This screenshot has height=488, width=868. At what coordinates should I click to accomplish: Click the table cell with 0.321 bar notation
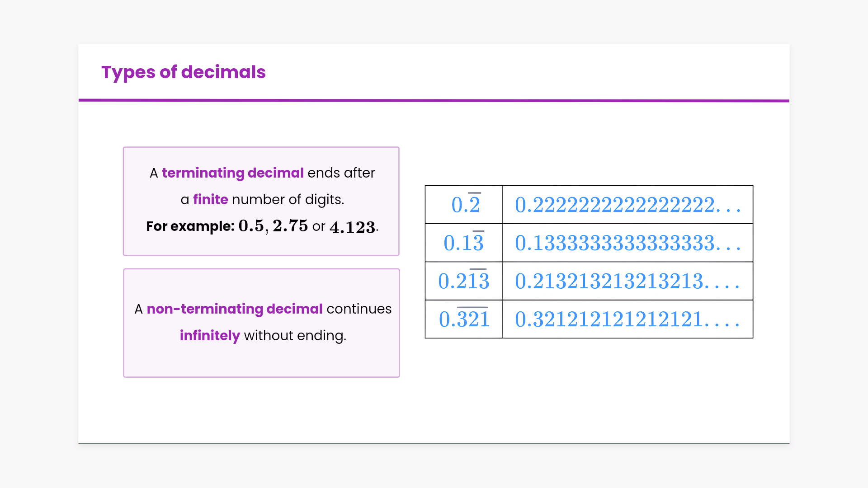464,319
